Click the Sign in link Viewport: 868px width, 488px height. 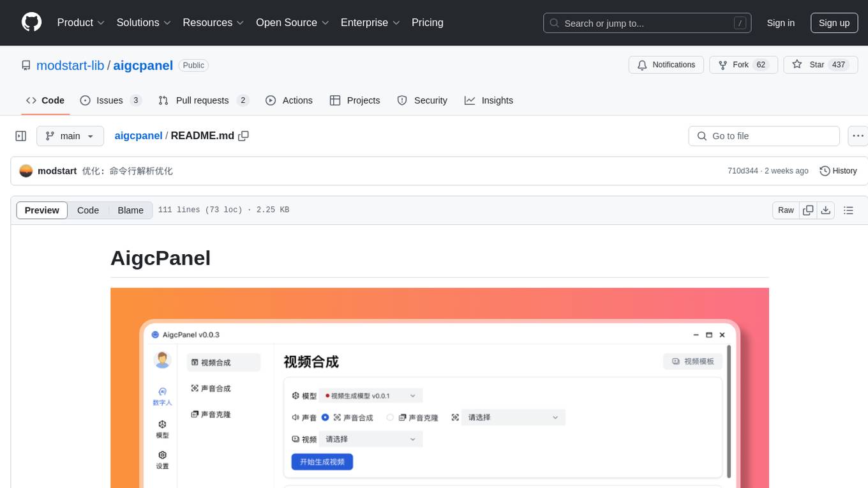pos(781,23)
